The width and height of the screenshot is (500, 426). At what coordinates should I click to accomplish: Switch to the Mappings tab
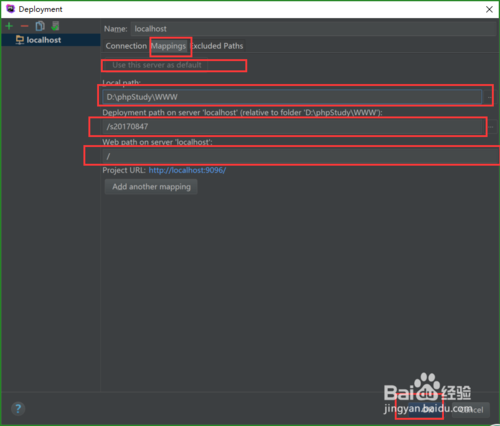tap(169, 46)
